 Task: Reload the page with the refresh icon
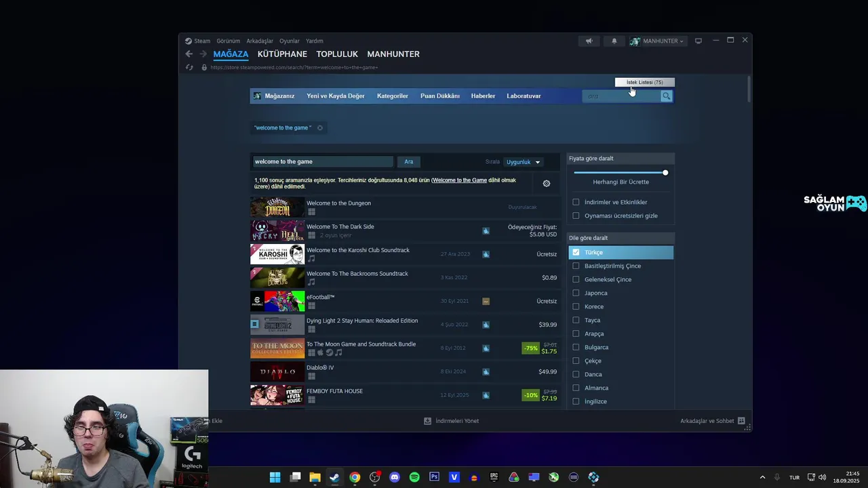(x=189, y=67)
